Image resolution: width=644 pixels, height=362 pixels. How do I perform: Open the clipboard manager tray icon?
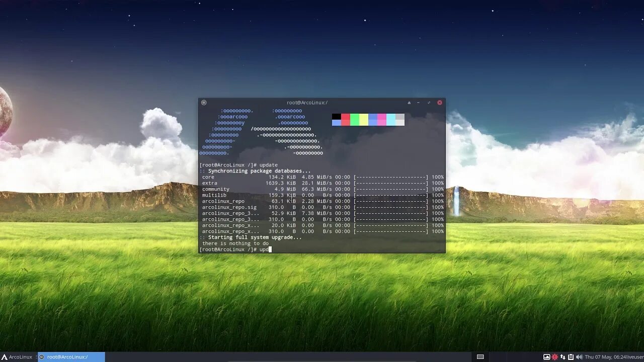[x=571, y=357]
